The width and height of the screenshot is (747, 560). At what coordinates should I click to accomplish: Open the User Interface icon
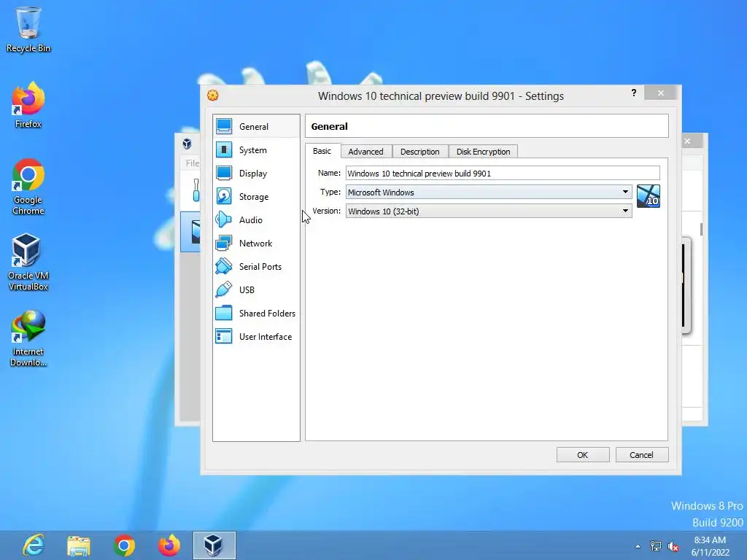tap(224, 337)
